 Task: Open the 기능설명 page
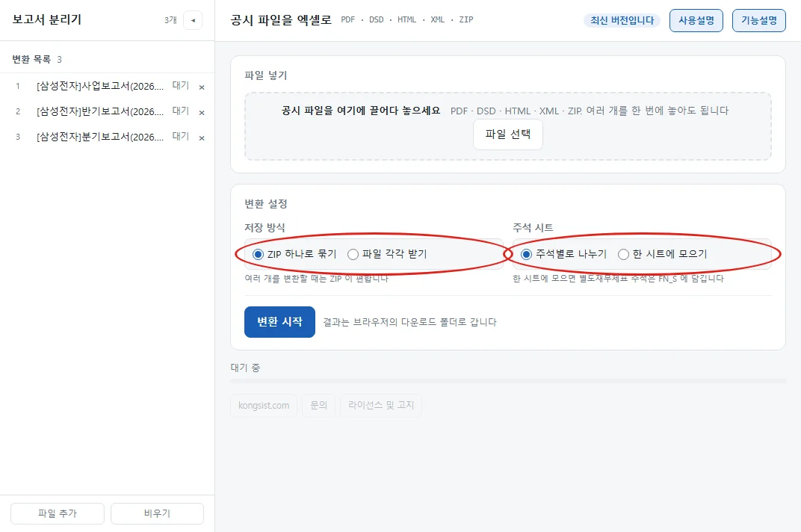coord(758,20)
